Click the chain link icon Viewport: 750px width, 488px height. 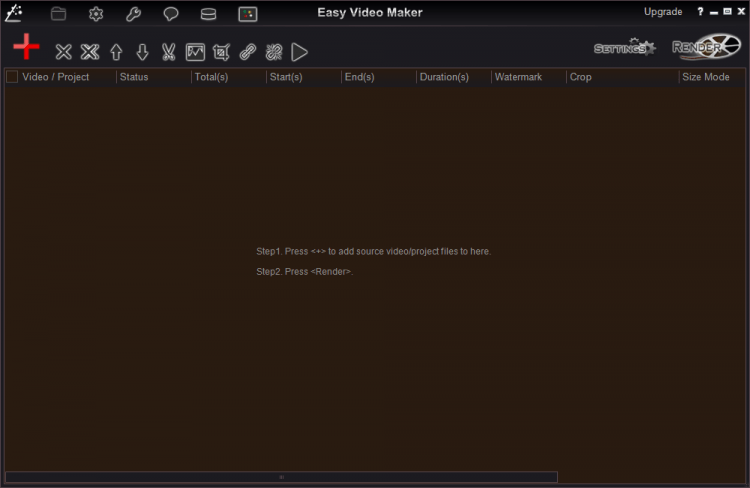247,52
